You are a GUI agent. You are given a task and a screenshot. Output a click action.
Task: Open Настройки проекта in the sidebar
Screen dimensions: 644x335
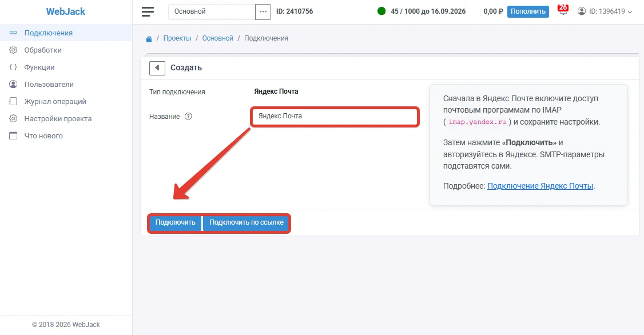click(x=66, y=119)
